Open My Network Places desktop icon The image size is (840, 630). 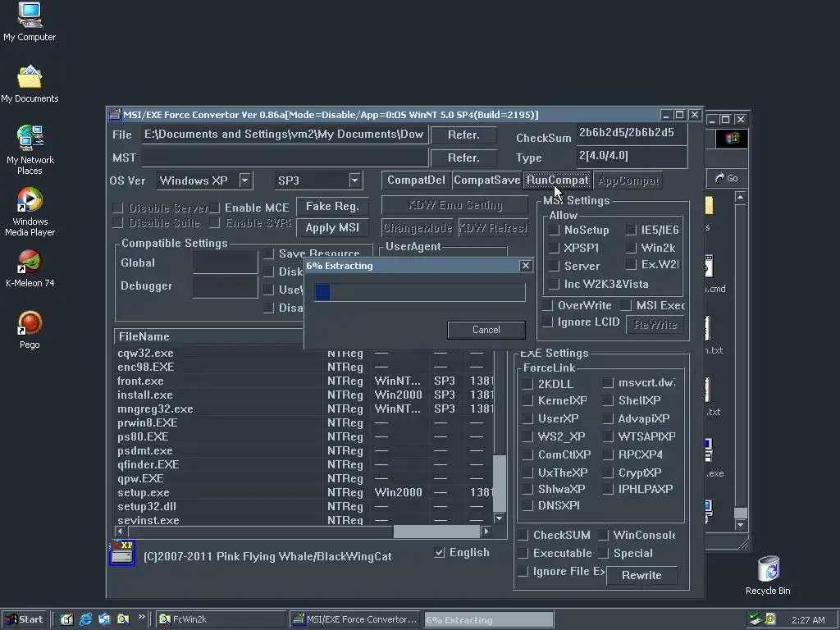(x=30, y=150)
